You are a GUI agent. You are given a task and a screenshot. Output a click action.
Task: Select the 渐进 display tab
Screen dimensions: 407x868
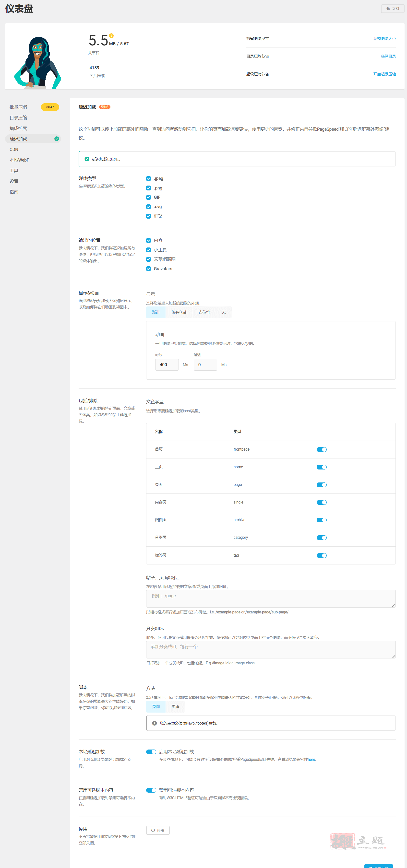[x=156, y=312]
